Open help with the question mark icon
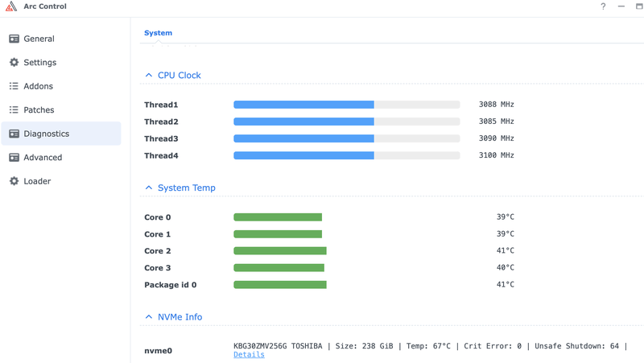Screen dimensions: 644x363 point(603,6)
